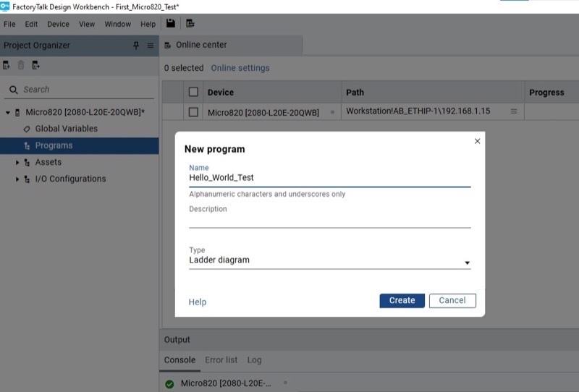579x392 pixels.
Task: Expand the Assets tree node
Action: (x=17, y=163)
